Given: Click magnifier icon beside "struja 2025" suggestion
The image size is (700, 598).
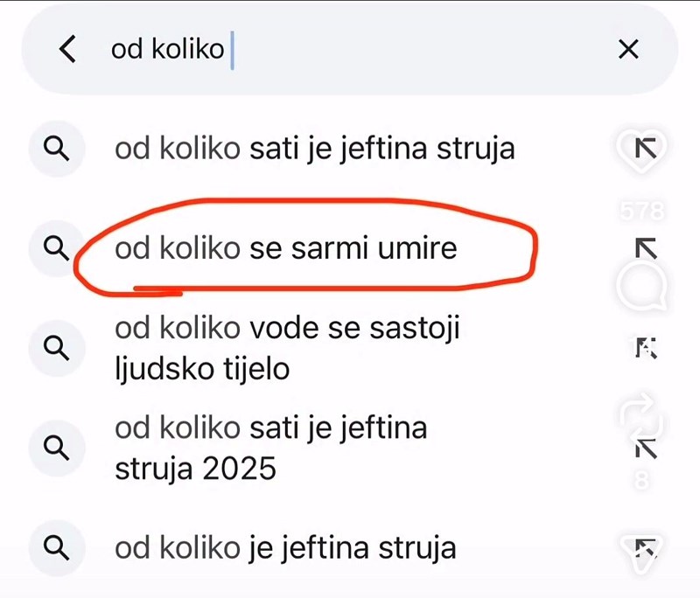Looking at the screenshot, I should click(x=57, y=448).
